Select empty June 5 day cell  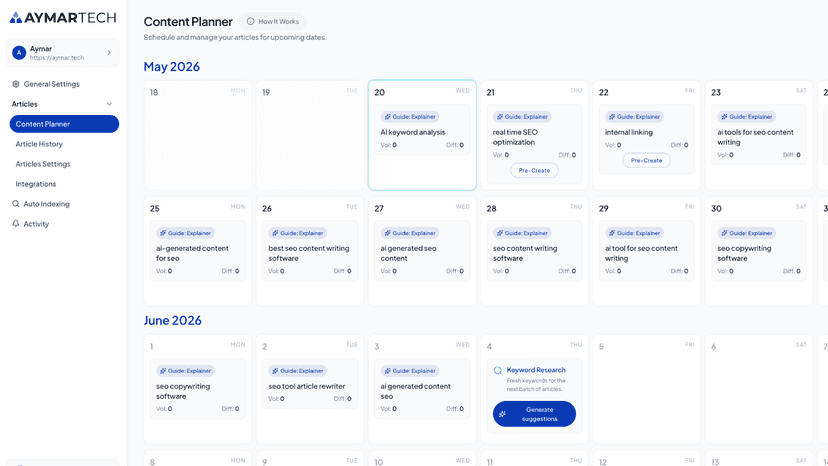[646, 389]
